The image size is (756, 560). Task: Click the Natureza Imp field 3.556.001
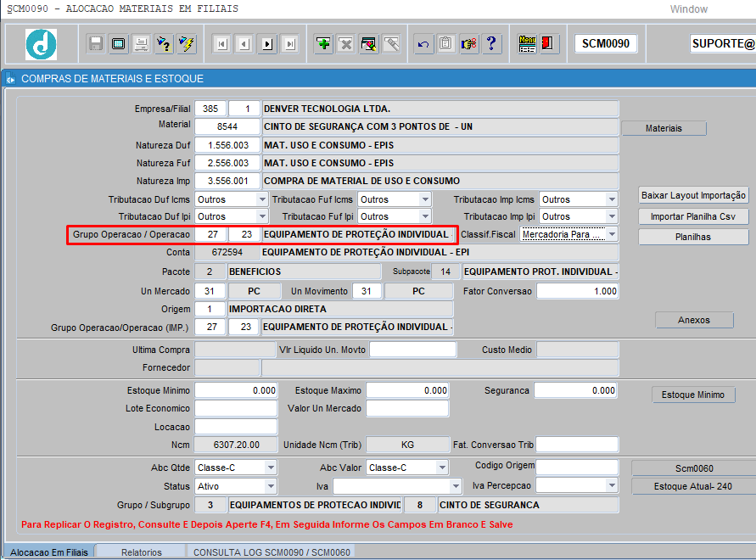click(227, 181)
